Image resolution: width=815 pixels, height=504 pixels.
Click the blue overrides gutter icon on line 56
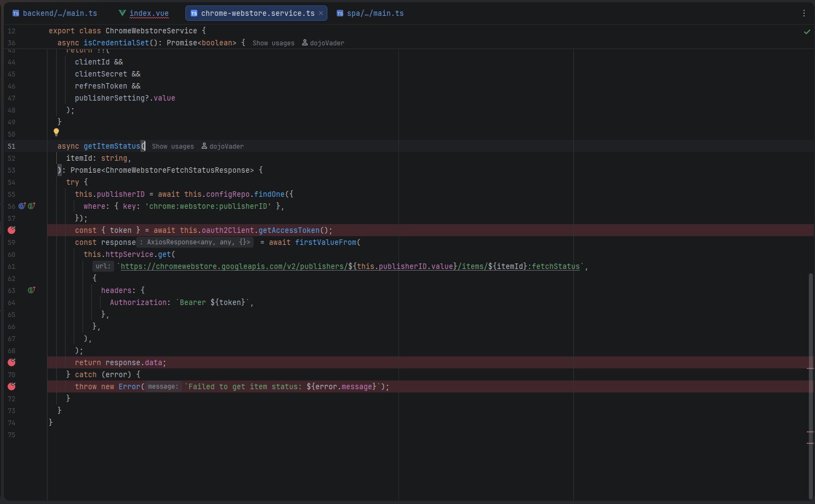22,206
